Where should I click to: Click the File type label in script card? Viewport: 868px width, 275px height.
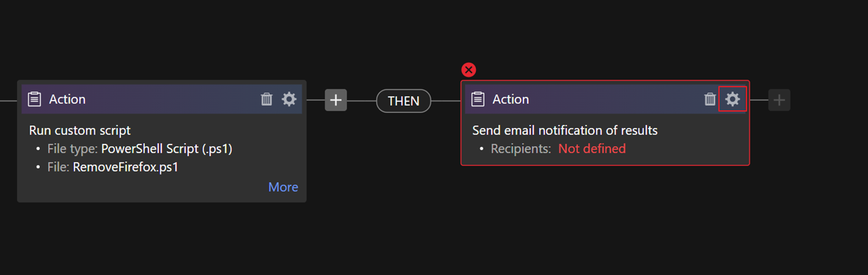point(72,149)
